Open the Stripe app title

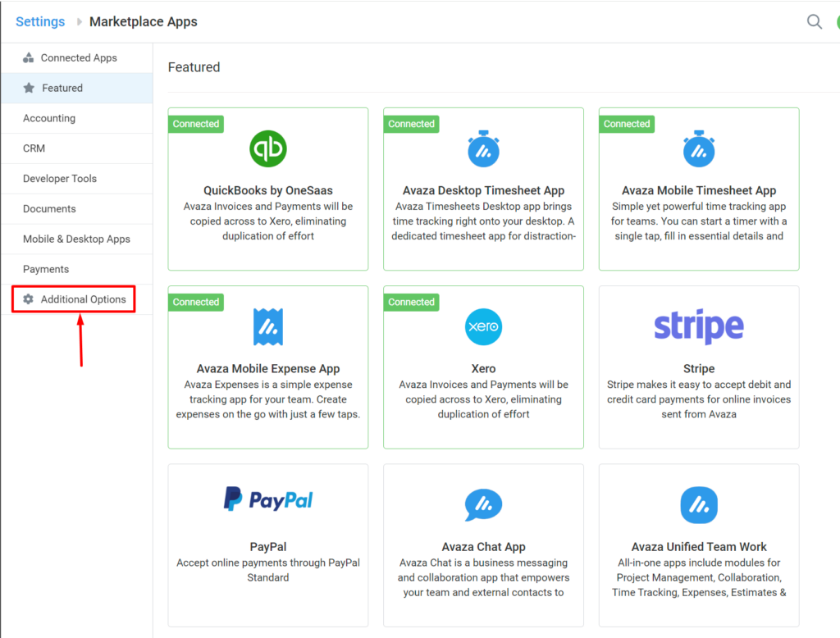coord(699,368)
